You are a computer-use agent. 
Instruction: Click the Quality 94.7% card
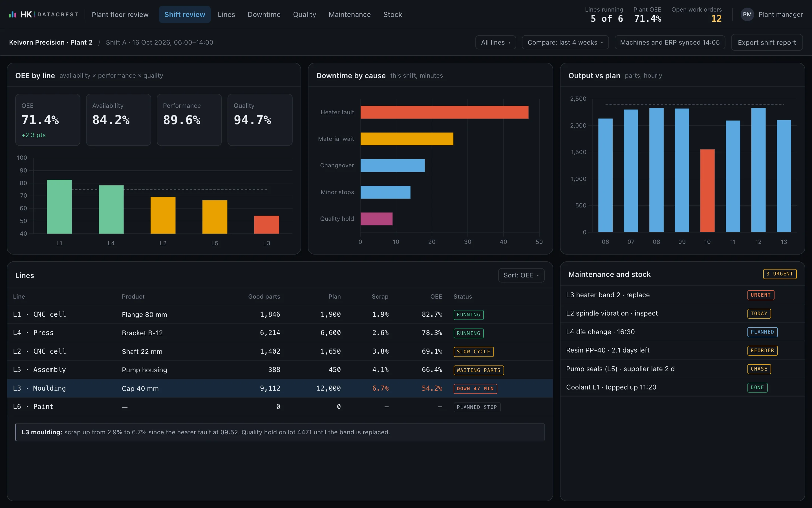pos(260,120)
